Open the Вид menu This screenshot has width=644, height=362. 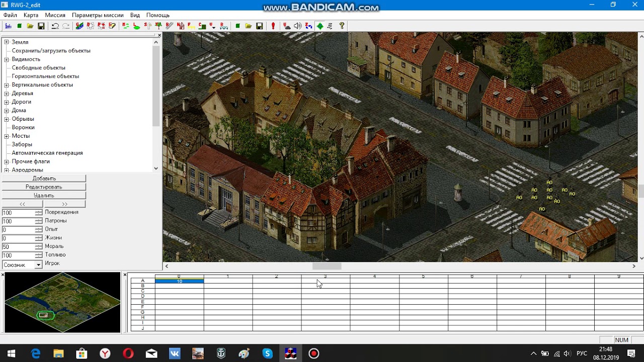135,15
